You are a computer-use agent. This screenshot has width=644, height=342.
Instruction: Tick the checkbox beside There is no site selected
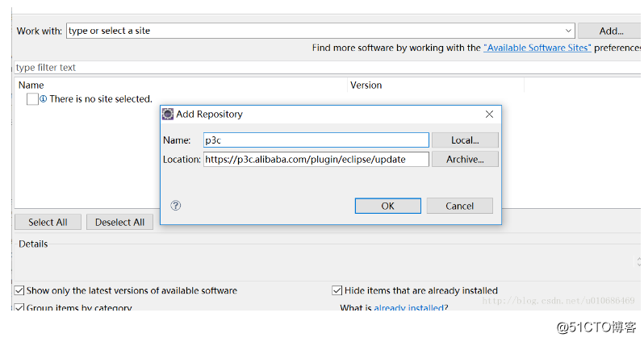point(32,99)
